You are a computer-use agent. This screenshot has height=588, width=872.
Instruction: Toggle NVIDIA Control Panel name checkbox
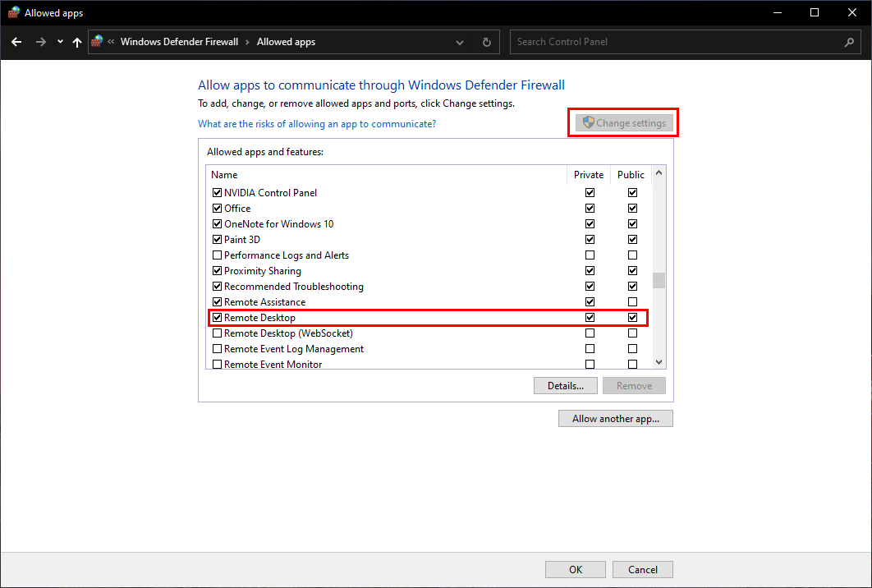(x=218, y=192)
